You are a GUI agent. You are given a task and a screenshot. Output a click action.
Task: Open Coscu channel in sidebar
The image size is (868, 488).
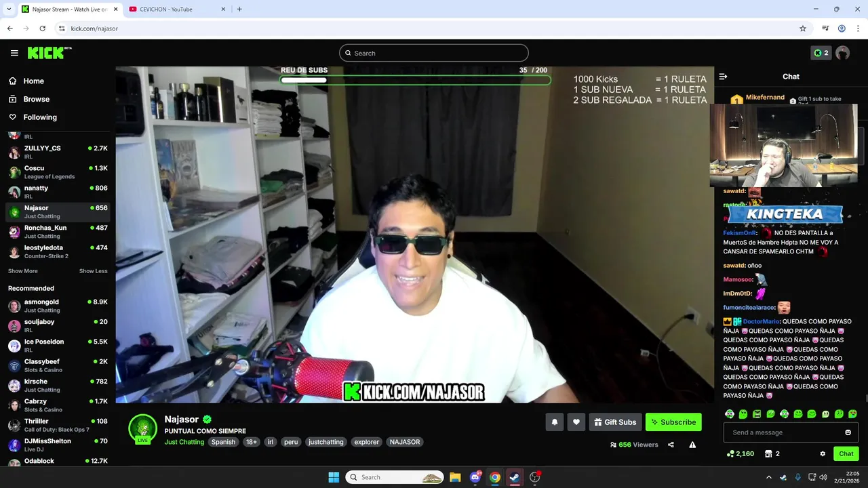pos(58,171)
